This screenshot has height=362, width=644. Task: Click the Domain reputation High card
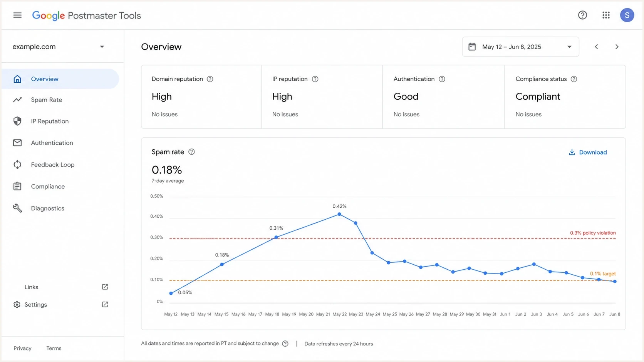[201, 97]
